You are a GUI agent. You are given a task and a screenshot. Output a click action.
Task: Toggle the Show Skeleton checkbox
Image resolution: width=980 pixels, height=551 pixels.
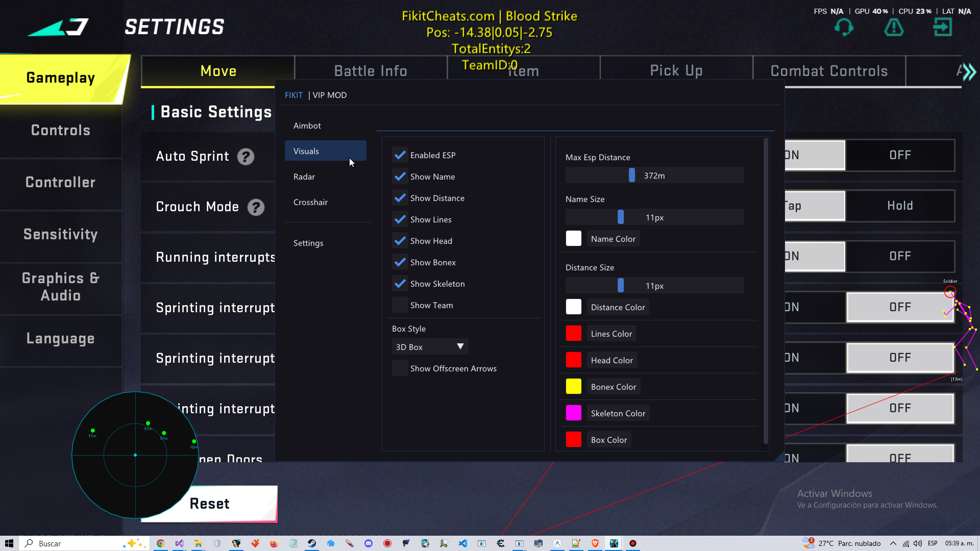point(400,284)
